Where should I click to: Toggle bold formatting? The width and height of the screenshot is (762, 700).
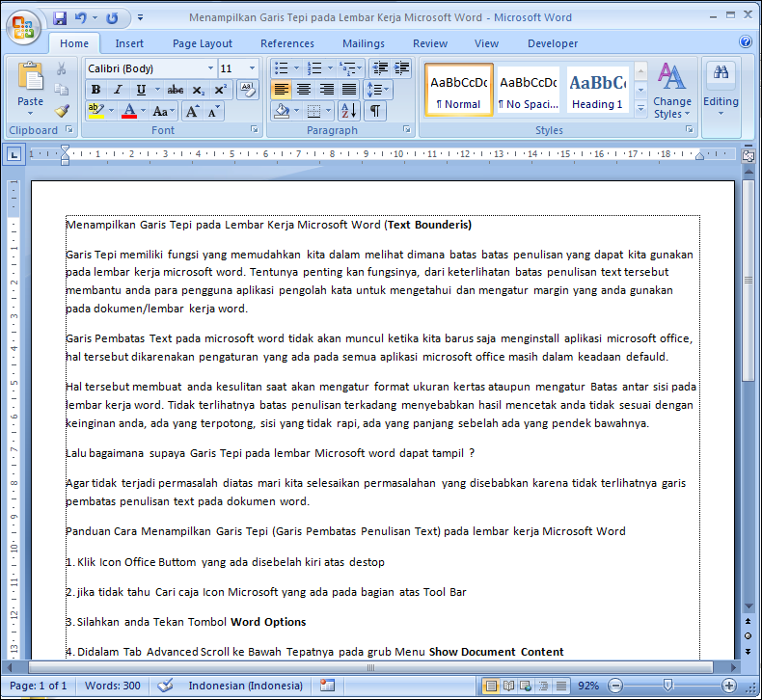click(95, 90)
